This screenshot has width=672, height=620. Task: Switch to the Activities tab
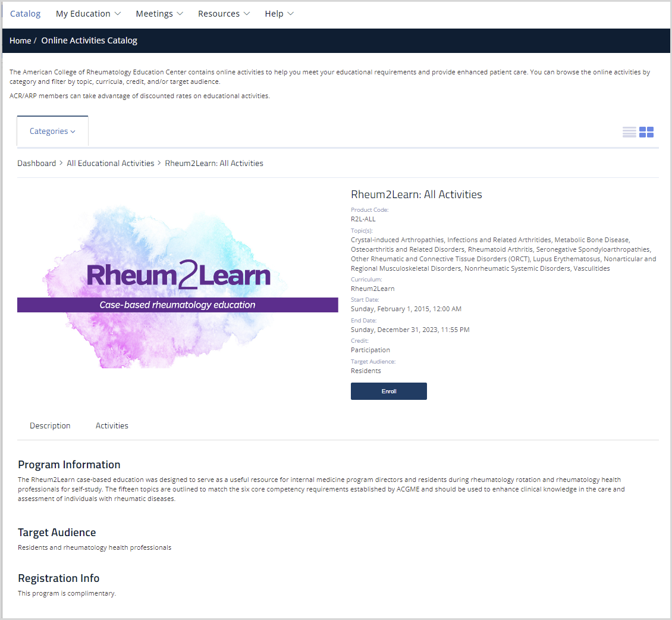(x=112, y=426)
